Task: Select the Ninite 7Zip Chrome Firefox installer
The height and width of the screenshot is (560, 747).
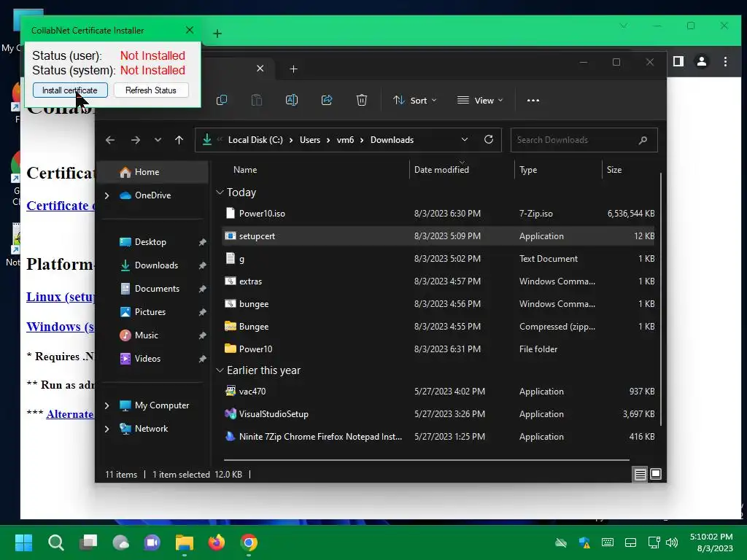Action: [438, 437]
